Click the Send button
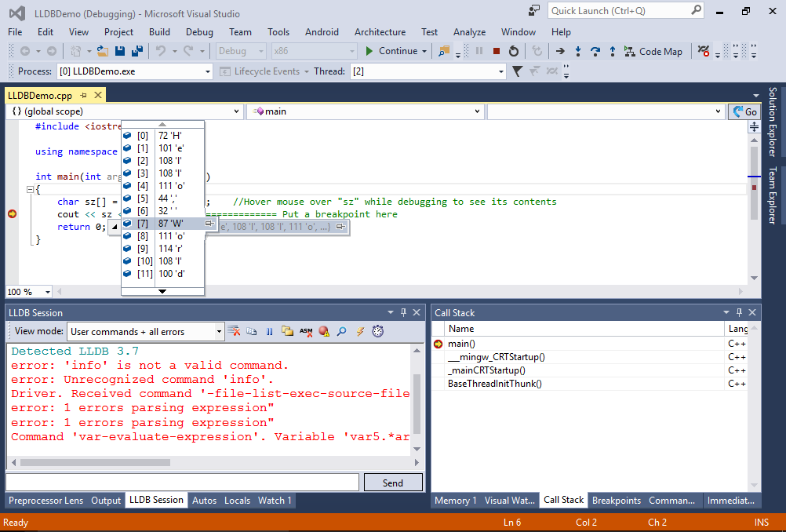Screen dimensions: 786x532 (393, 483)
